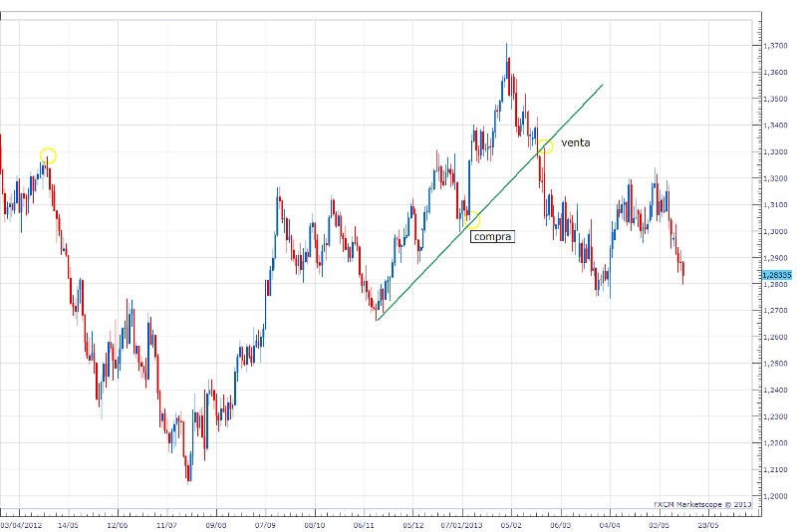Click the 11/07 date axis label
Image resolution: width=797 pixels, height=532 pixels.
[166, 522]
